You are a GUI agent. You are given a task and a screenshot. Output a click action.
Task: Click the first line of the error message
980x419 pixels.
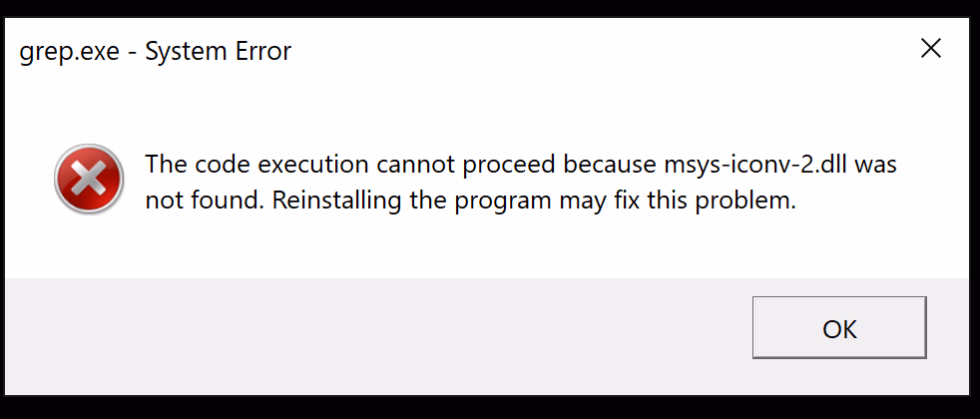click(x=519, y=165)
